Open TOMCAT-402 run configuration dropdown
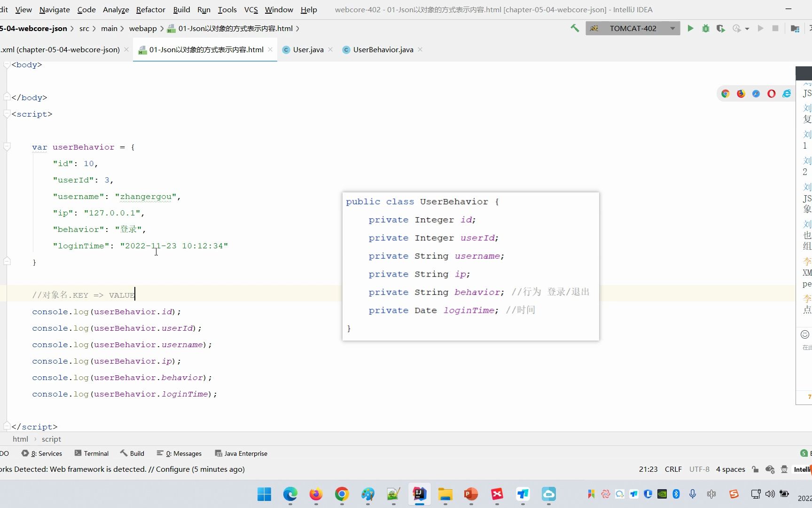This screenshot has height=508, width=812. click(632, 28)
